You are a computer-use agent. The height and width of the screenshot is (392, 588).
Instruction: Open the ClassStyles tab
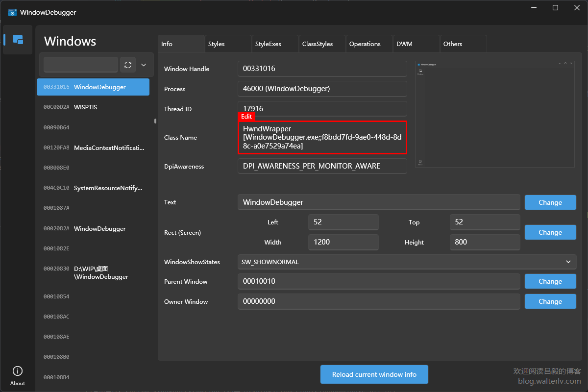pyautogui.click(x=322, y=44)
